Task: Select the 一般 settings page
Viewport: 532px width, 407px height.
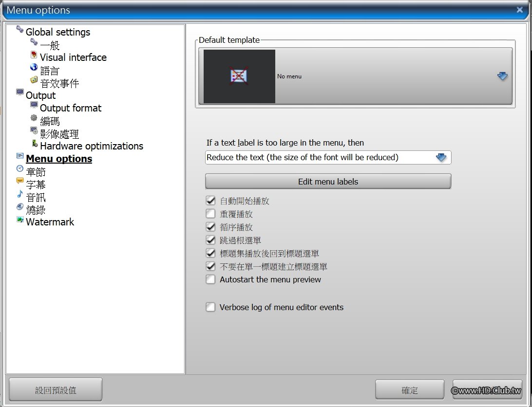Action: click(50, 45)
